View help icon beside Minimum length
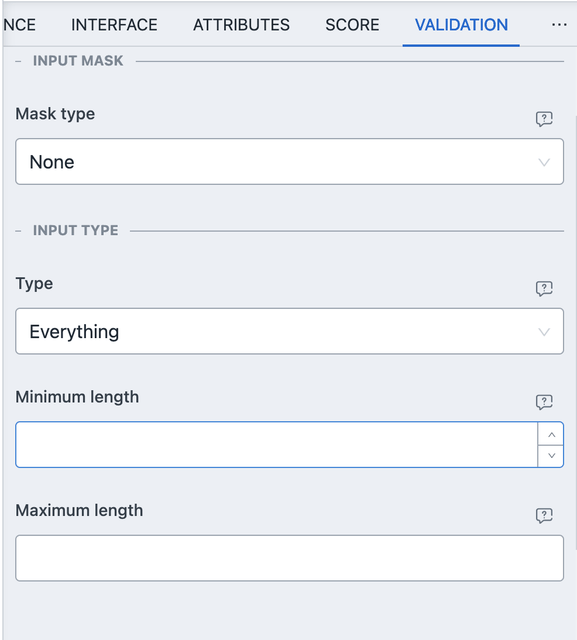The width and height of the screenshot is (577, 640). click(544, 402)
